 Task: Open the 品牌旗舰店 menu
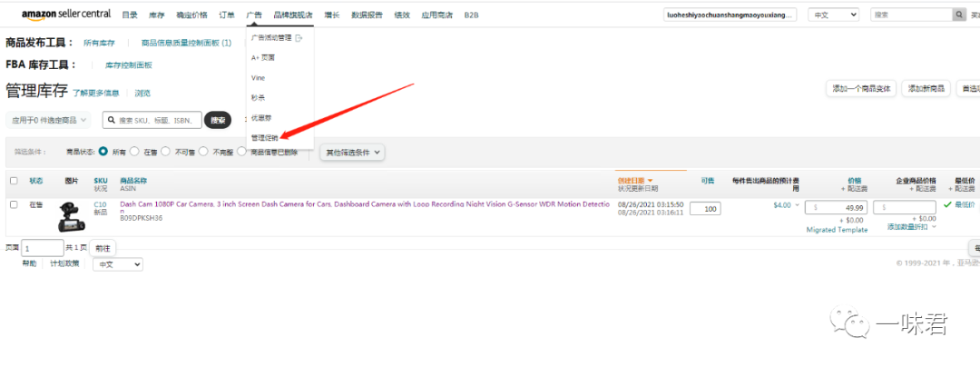pos(293,15)
